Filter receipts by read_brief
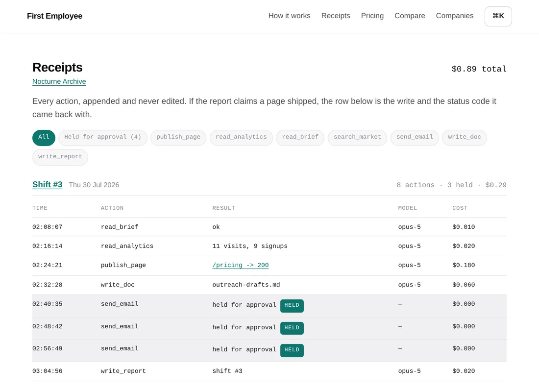This screenshot has height=392, width=539. 300,138
